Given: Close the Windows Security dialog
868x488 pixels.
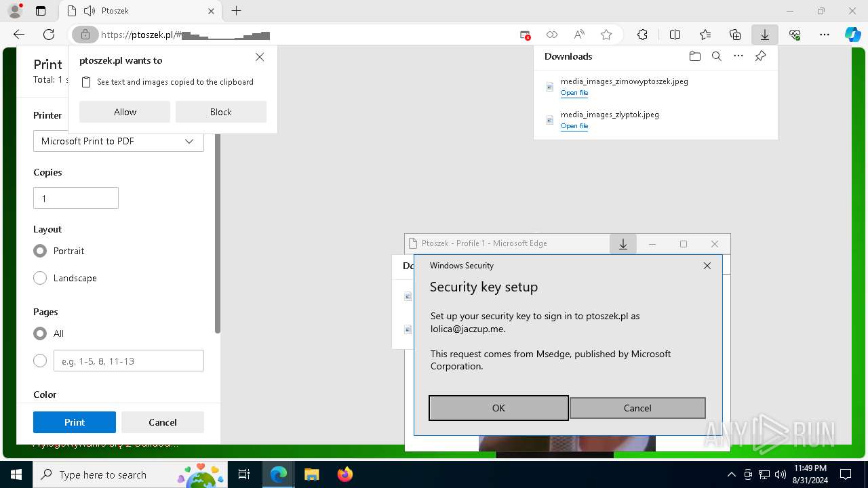Looking at the screenshot, I should (707, 266).
